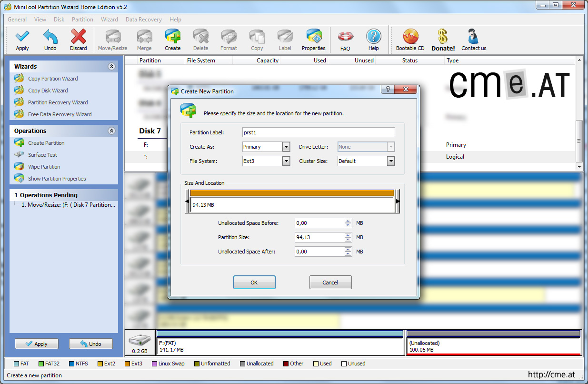
Task: Open the General menu
Action: tap(17, 20)
